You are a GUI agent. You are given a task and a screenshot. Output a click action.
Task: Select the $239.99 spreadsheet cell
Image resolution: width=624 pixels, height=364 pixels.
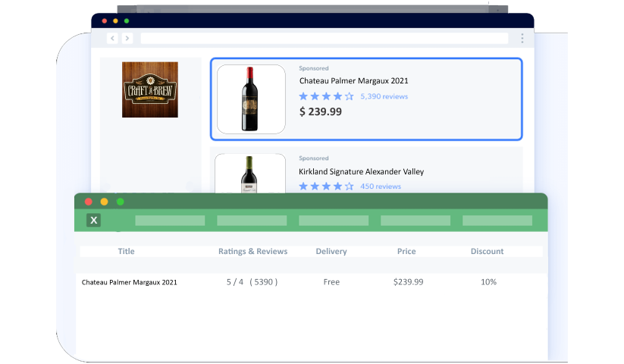click(409, 282)
